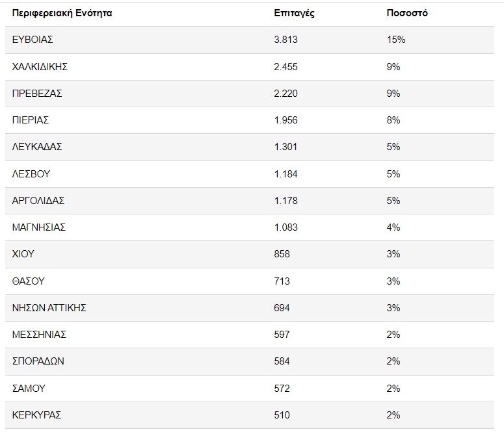Click the Περιφερειακή Ενότητα column header
This screenshot has height=436, width=504.
pos(62,13)
